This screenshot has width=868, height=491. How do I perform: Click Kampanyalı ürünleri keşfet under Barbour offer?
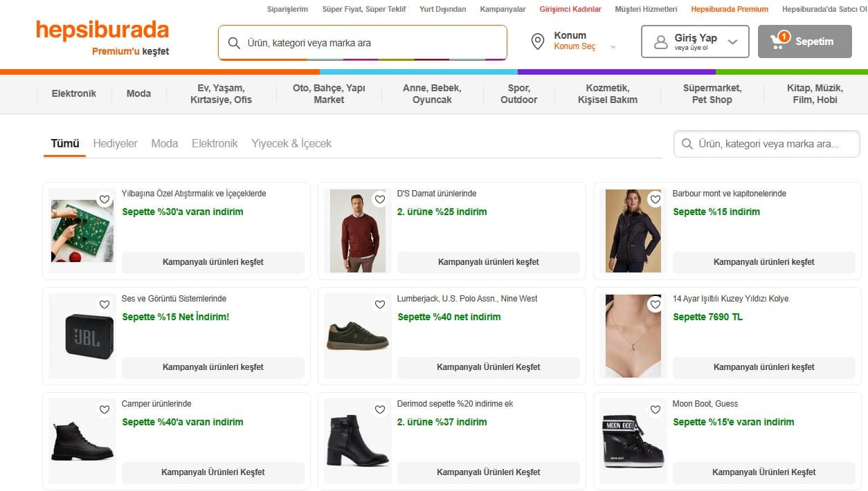763,262
